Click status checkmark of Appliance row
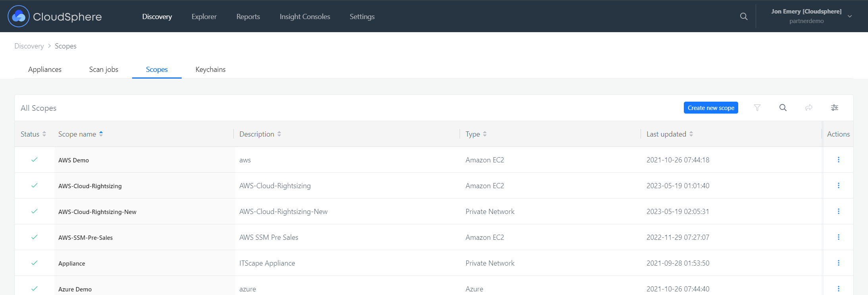 pos(35,263)
